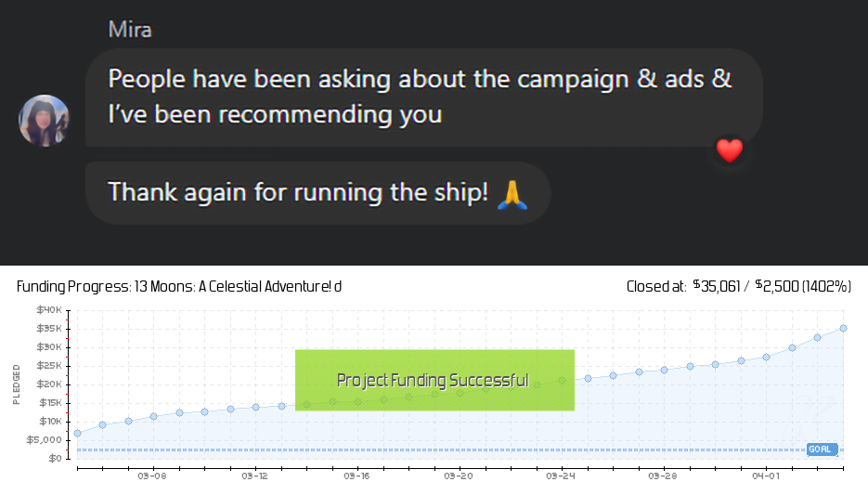
Task: Click the blue GOAL label badge
Action: point(821,449)
